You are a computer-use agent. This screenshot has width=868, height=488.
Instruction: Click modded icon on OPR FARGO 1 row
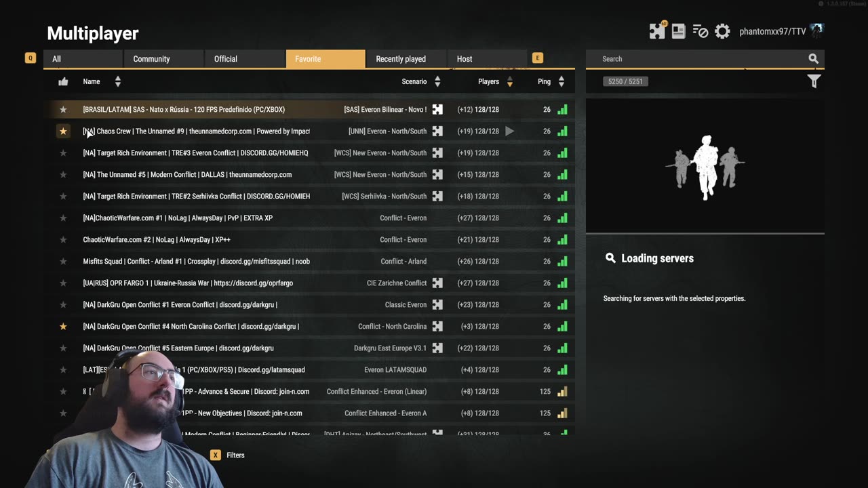(437, 283)
